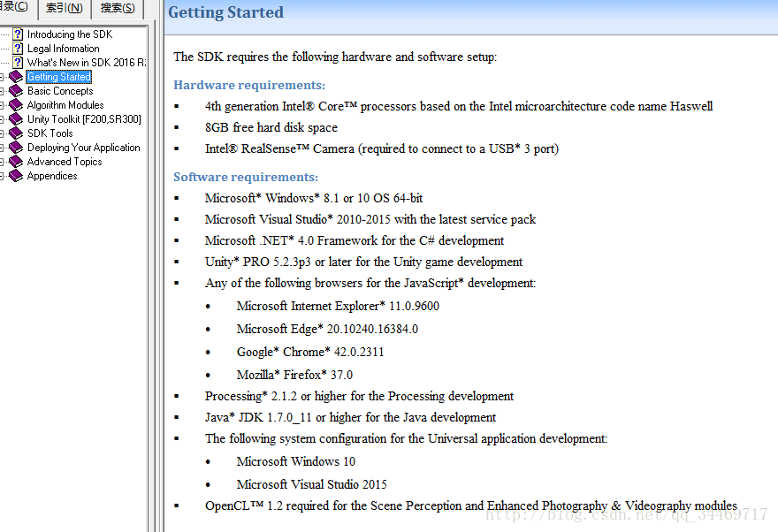Expand the Advanced Topics tree node
The image size is (778, 532).
click(2, 162)
